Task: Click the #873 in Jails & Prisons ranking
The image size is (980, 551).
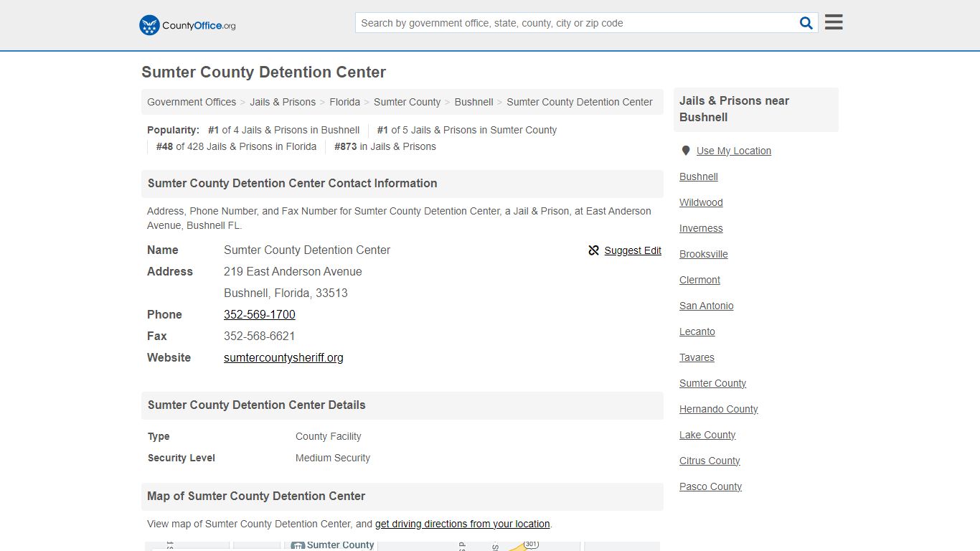Action: point(385,146)
